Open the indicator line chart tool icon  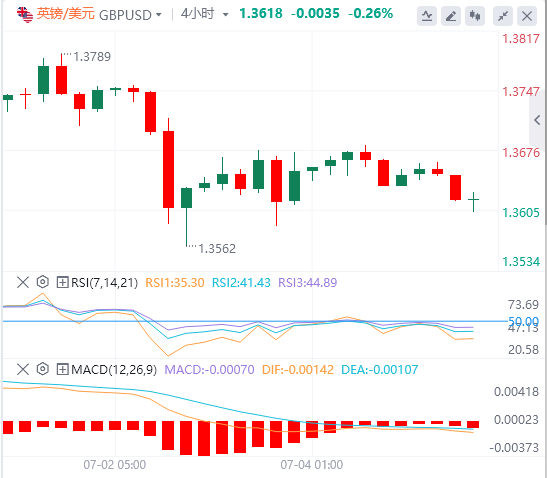click(x=427, y=16)
